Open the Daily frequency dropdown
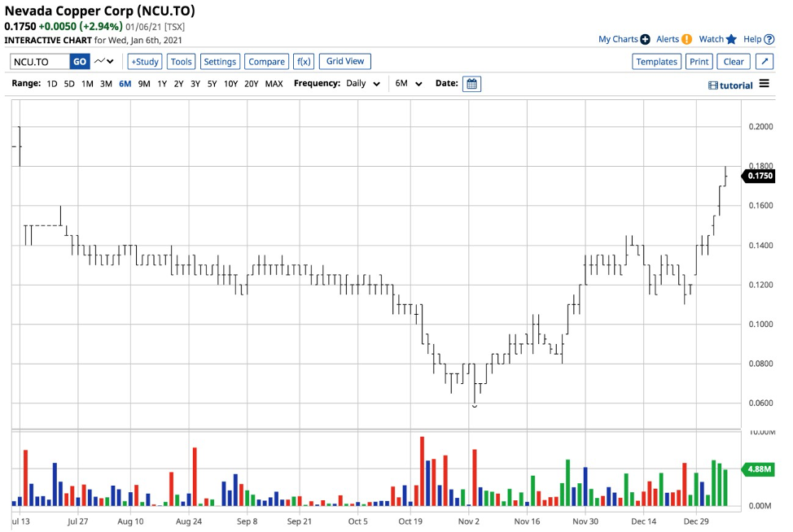 pyautogui.click(x=362, y=83)
